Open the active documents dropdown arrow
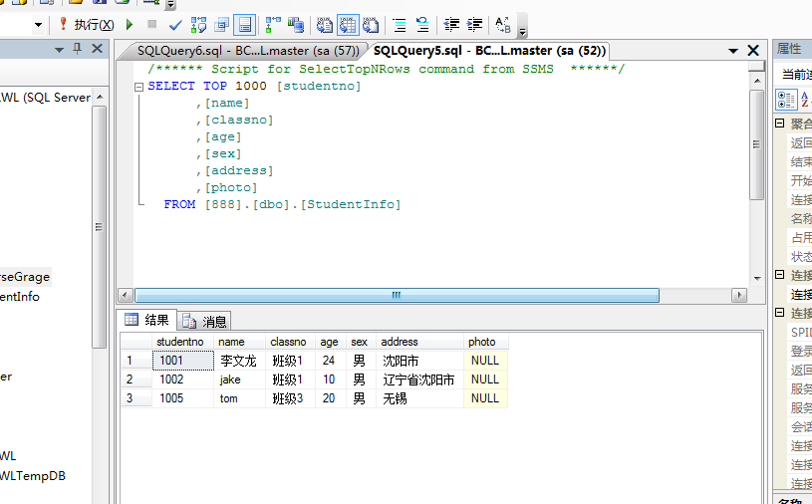Viewport: 812px width, 504px height. tap(731, 50)
